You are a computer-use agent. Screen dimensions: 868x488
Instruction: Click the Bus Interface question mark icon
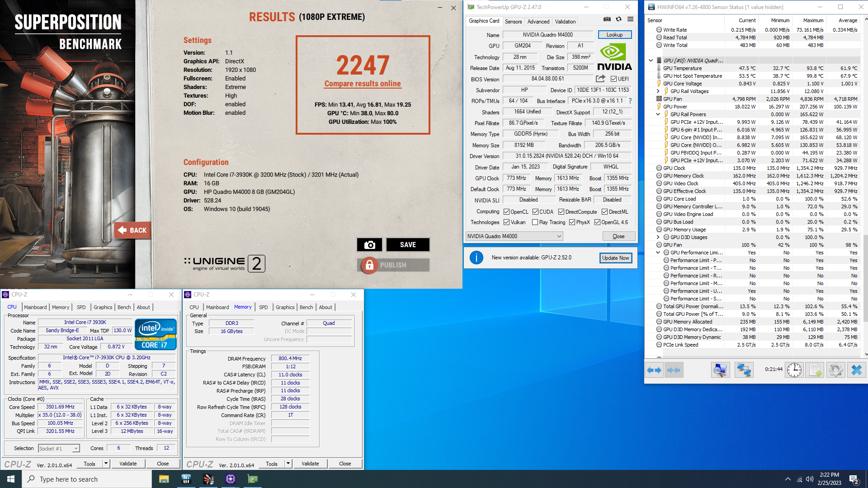(x=630, y=101)
